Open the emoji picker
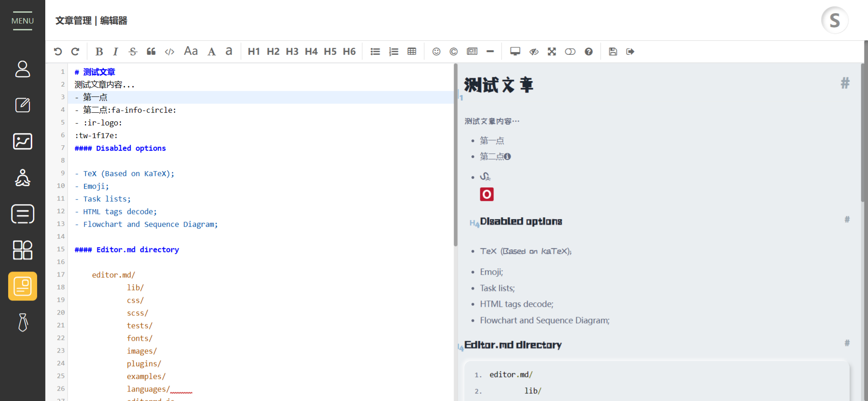This screenshot has width=868, height=401. (436, 52)
